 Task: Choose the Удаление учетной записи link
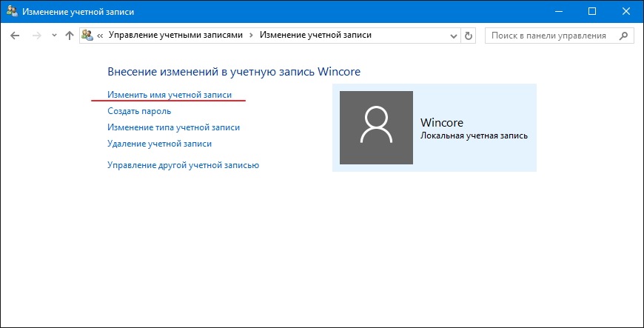click(159, 144)
